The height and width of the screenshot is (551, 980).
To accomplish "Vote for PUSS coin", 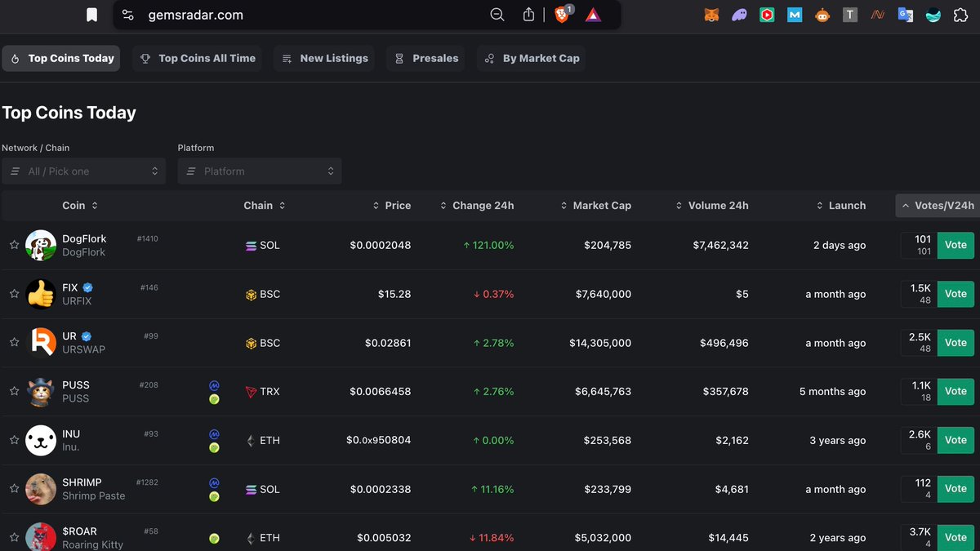I will [955, 391].
